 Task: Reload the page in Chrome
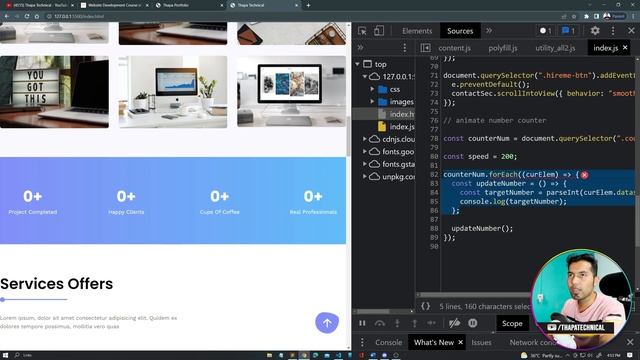coord(27,16)
